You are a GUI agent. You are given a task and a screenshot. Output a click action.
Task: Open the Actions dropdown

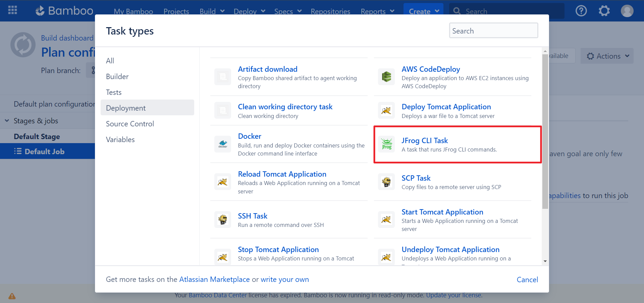(607, 56)
